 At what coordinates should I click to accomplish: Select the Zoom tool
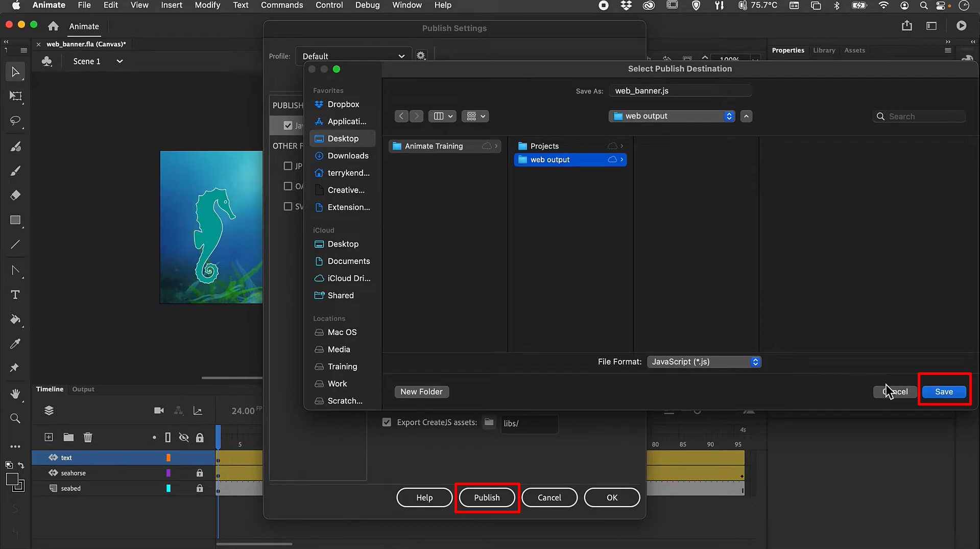(x=15, y=418)
